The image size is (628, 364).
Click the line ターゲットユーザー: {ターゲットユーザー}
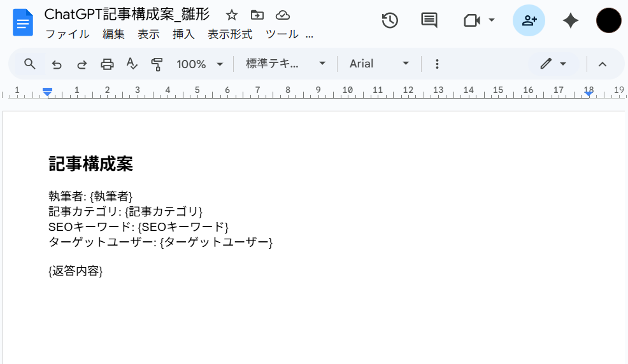coord(161,242)
